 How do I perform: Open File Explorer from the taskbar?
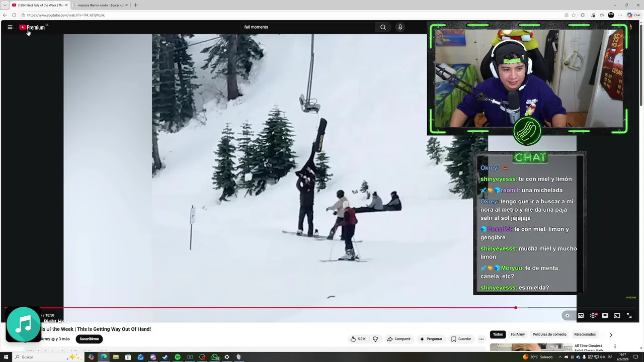point(116,357)
